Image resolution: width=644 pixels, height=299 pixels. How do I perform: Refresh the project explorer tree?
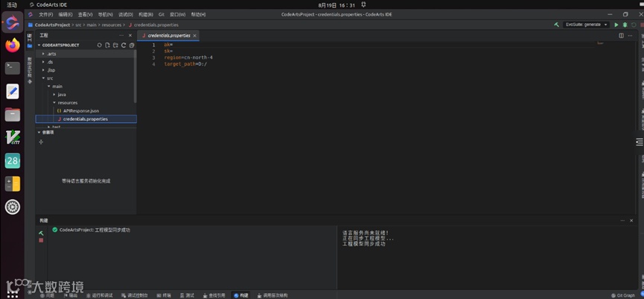[124, 45]
